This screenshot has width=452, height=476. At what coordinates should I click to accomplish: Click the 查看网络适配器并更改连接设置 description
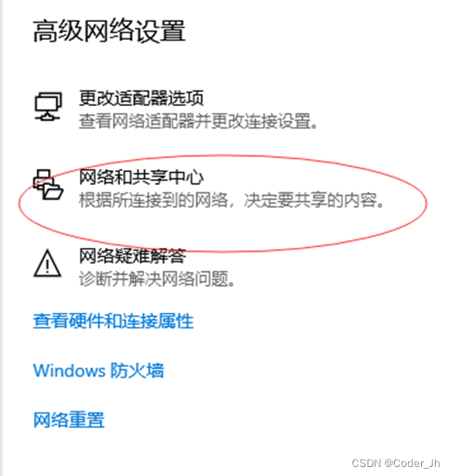[x=199, y=121]
